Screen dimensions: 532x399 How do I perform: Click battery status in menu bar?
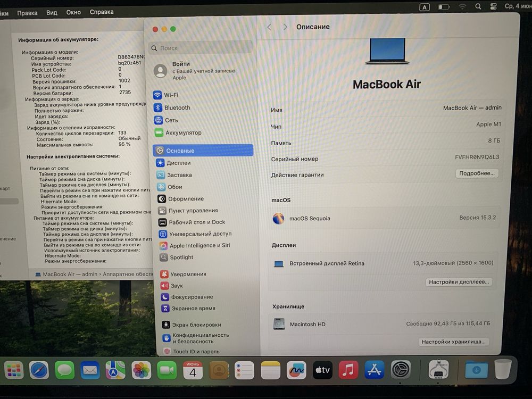pyautogui.click(x=444, y=7)
